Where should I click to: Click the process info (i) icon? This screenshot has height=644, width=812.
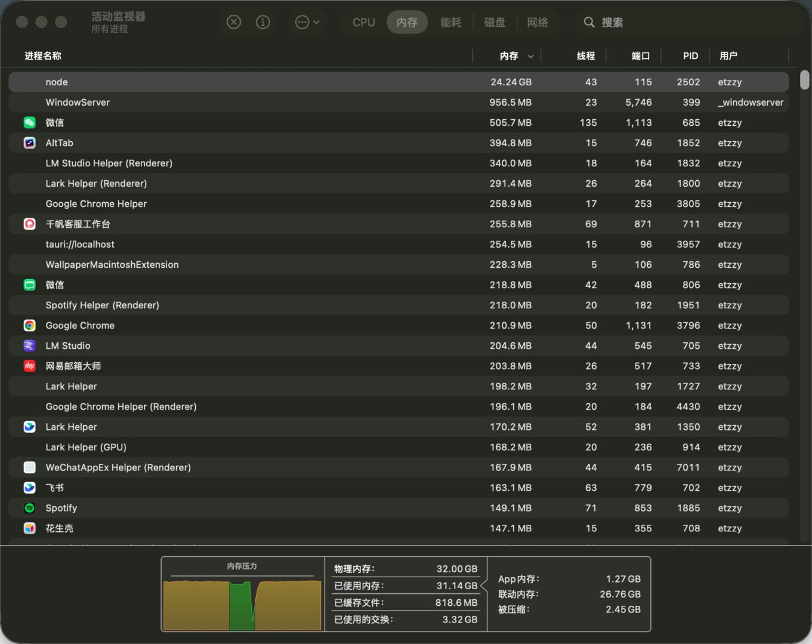(x=263, y=22)
